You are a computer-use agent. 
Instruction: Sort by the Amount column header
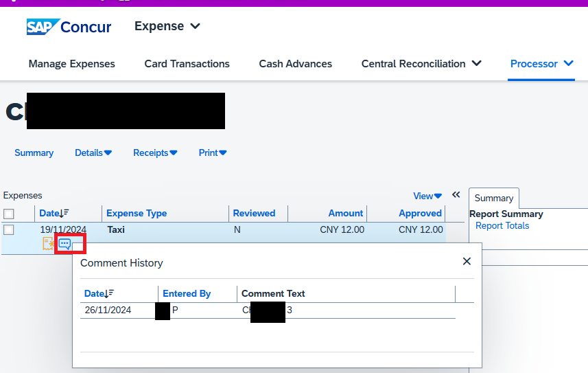click(x=345, y=214)
